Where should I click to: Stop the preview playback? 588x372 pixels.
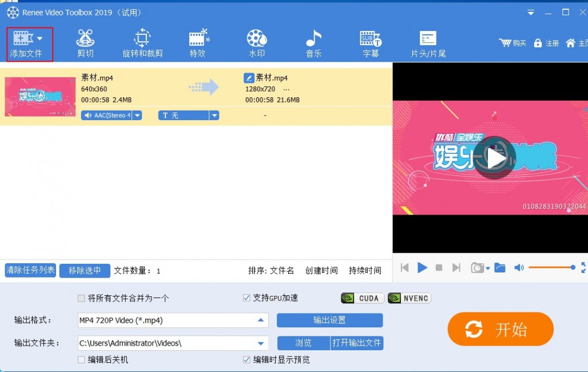coord(439,268)
